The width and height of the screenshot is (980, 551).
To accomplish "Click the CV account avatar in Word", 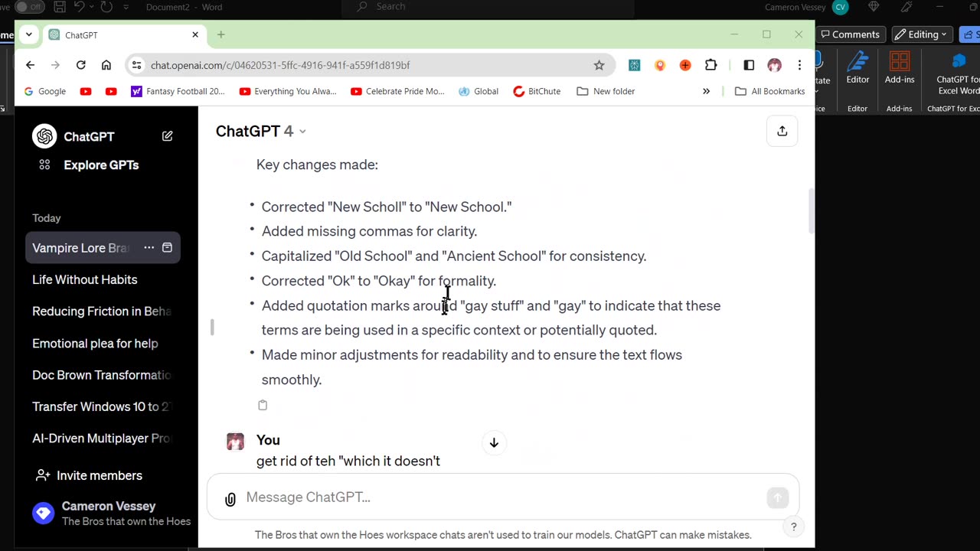I will pyautogui.click(x=840, y=7).
